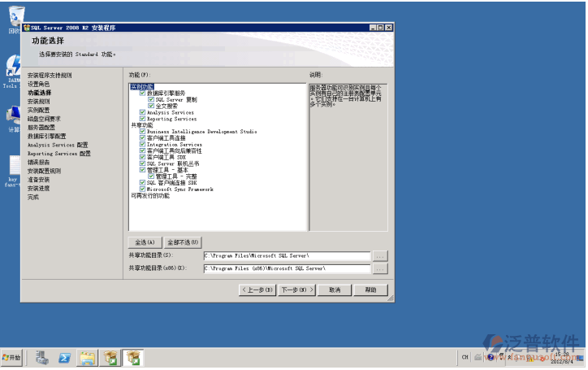Select the DAEMON Tools desktop shortcut
This screenshot has height=370, width=588.
(13, 67)
